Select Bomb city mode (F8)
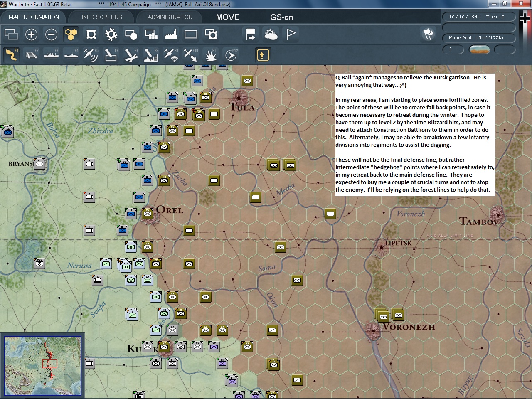The height and width of the screenshot is (399, 532). coord(151,55)
